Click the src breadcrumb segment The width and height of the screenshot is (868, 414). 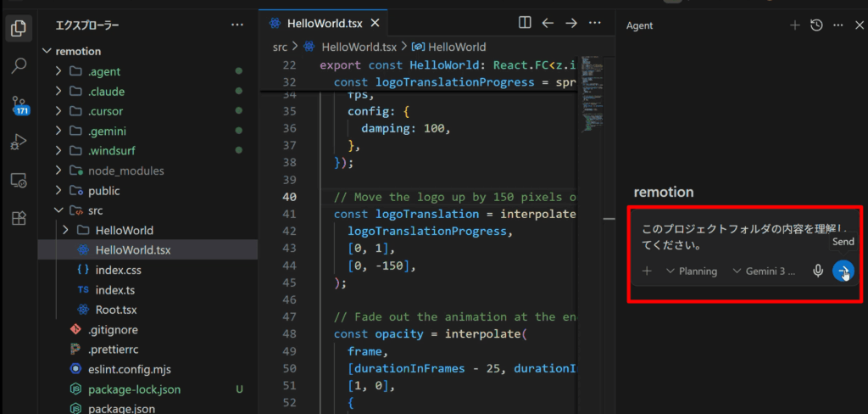click(x=280, y=47)
